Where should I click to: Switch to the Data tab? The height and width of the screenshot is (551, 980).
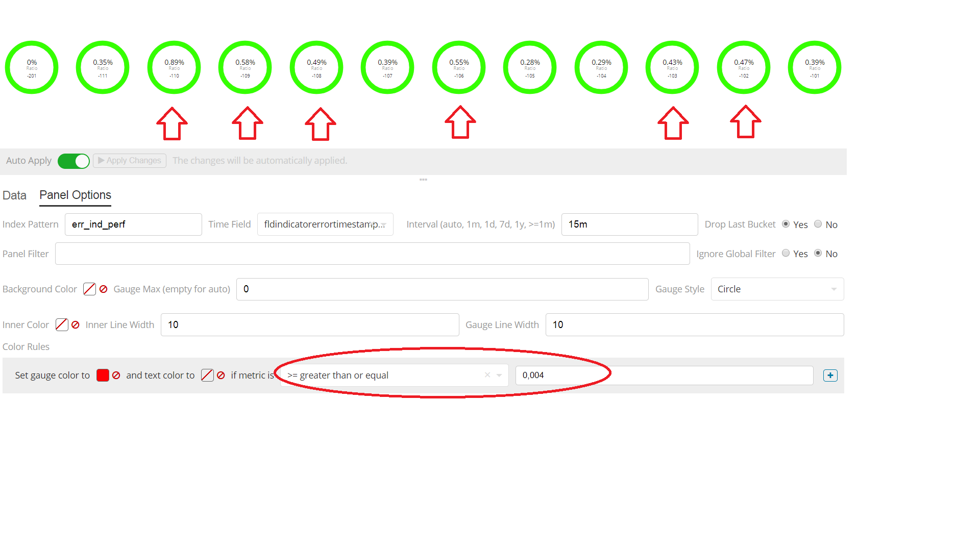pos(14,195)
